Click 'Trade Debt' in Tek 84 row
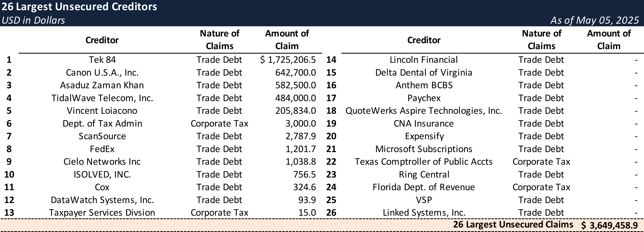 pos(219,60)
